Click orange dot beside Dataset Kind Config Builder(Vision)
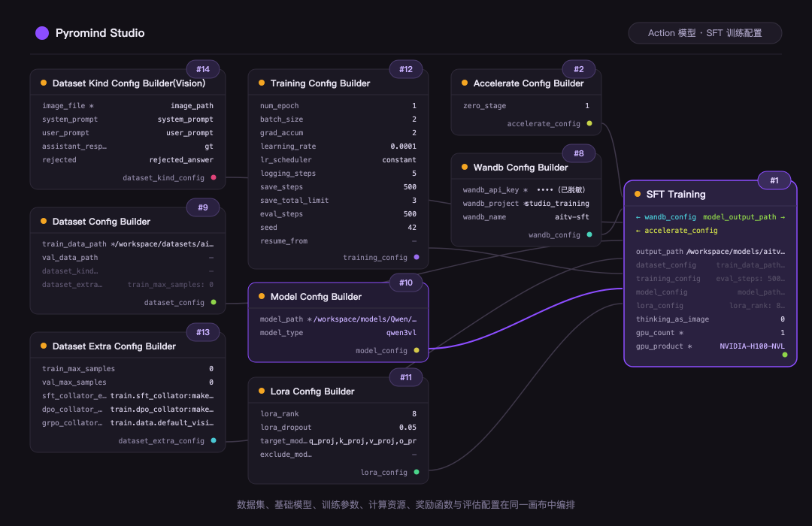Viewport: 812px width, 526px height. pos(44,83)
